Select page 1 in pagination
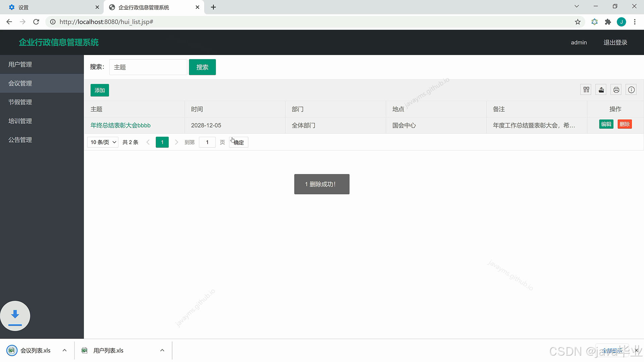The height and width of the screenshot is (362, 644). (x=162, y=142)
